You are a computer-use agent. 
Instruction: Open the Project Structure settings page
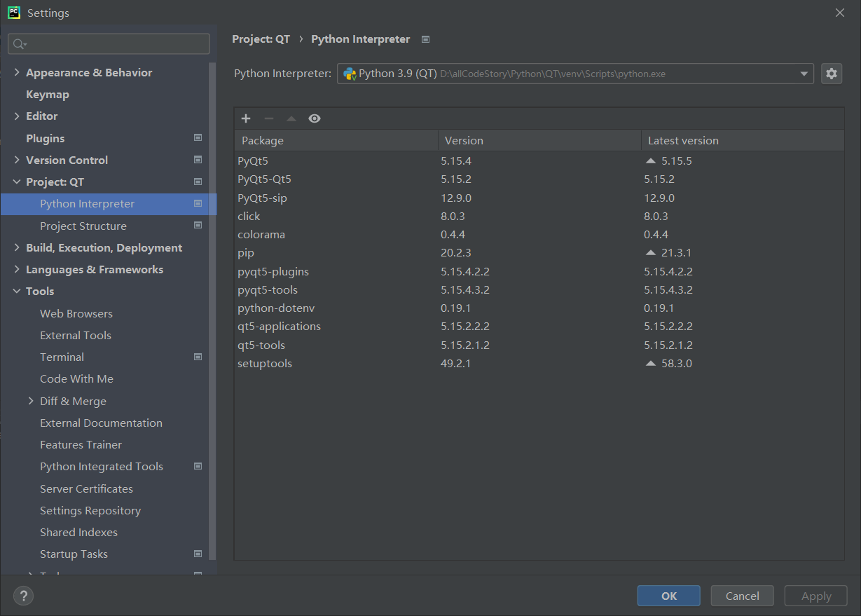pyautogui.click(x=83, y=226)
